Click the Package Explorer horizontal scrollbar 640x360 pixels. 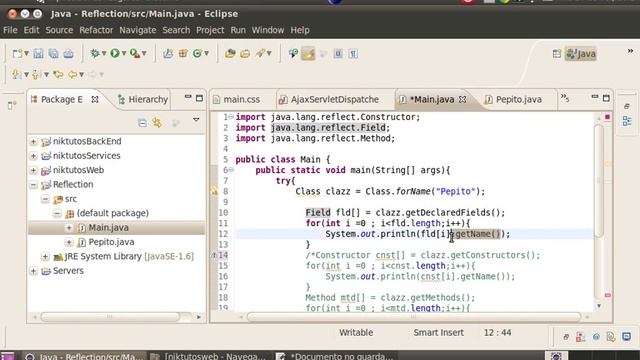[x=110, y=317]
